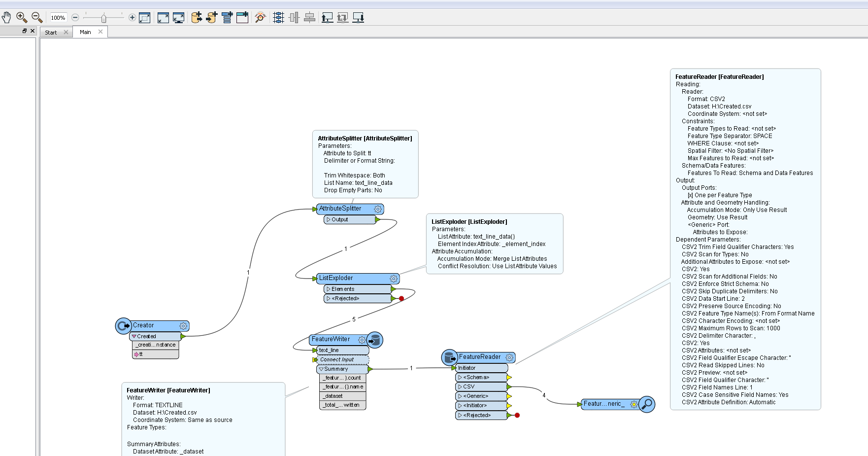Switch to the Main tab
This screenshot has width=868, height=456.
(85, 32)
